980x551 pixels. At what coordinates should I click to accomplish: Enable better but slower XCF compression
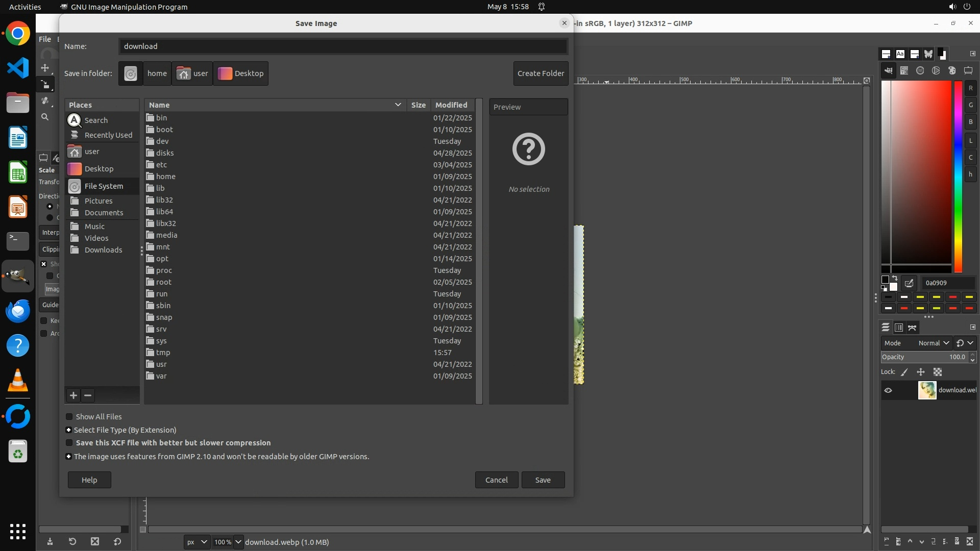click(x=69, y=443)
